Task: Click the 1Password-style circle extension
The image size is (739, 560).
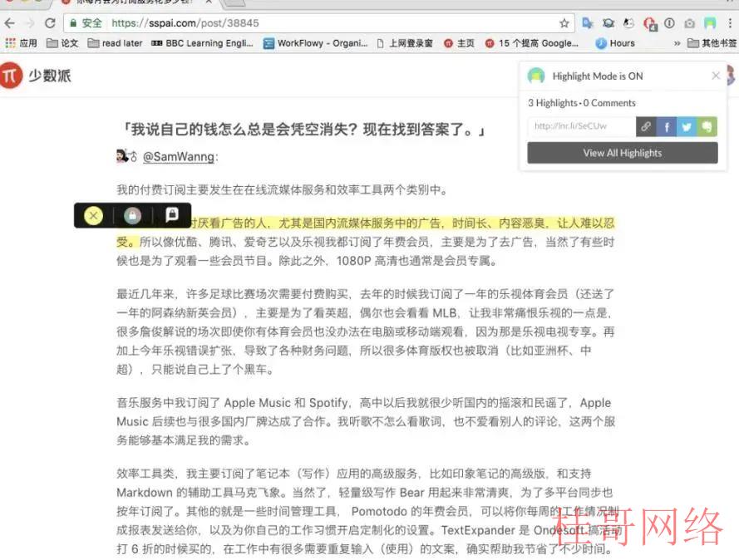Action: click(669, 23)
